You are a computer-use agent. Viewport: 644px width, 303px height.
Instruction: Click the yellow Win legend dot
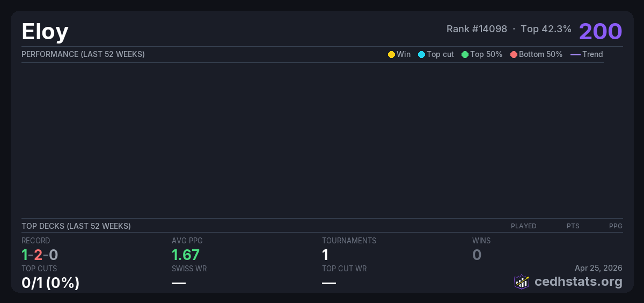(391, 54)
